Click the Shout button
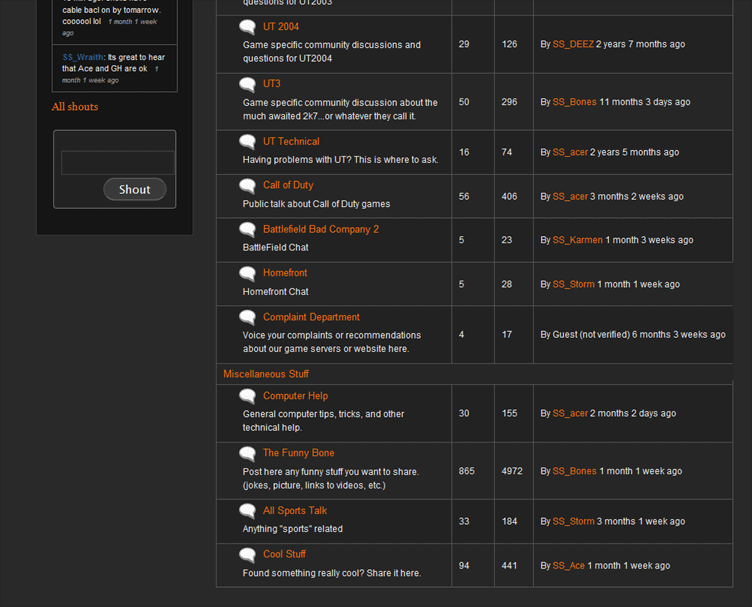Screen dimensions: 752x607 [135, 189]
